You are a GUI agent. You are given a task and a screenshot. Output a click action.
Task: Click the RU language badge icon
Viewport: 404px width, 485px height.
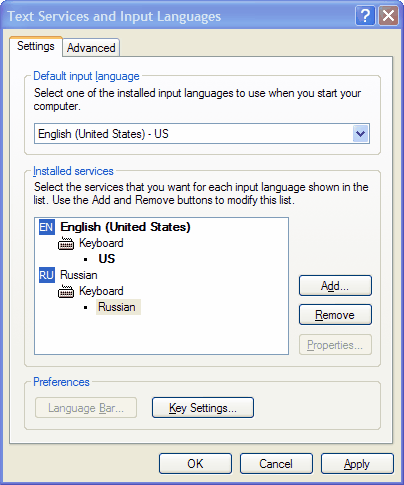coord(47,275)
